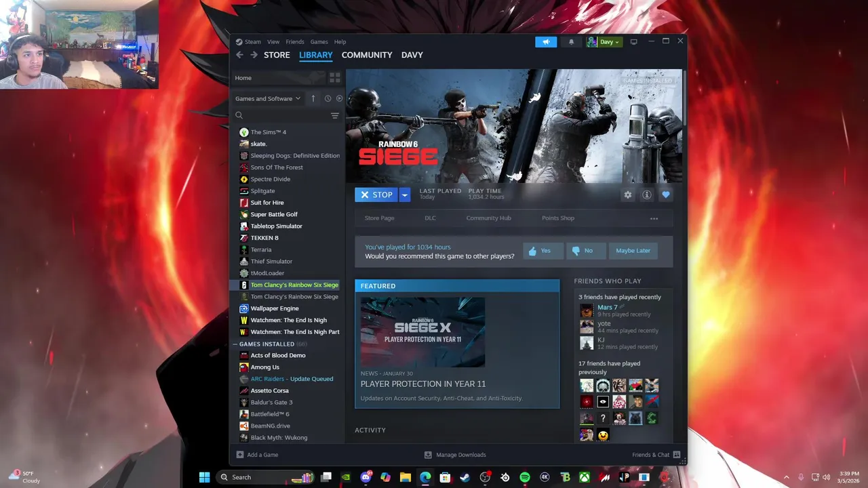The height and width of the screenshot is (488, 868).
Task: Open Spotify from the taskbar
Action: point(525,477)
